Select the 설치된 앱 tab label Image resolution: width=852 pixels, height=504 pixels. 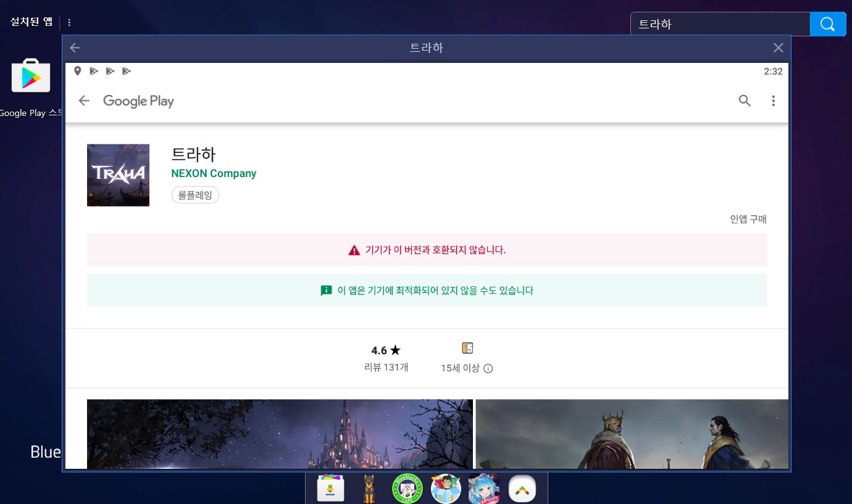[x=31, y=22]
